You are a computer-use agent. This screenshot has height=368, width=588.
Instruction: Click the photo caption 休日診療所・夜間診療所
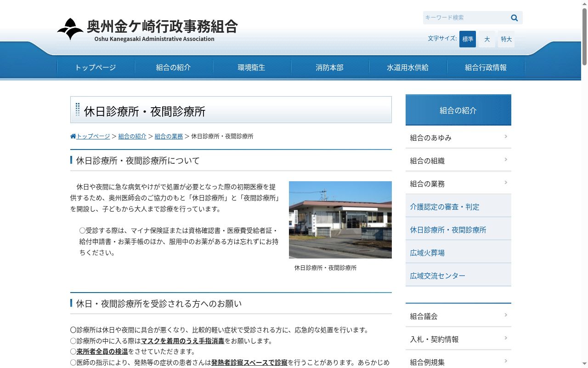pyautogui.click(x=325, y=268)
